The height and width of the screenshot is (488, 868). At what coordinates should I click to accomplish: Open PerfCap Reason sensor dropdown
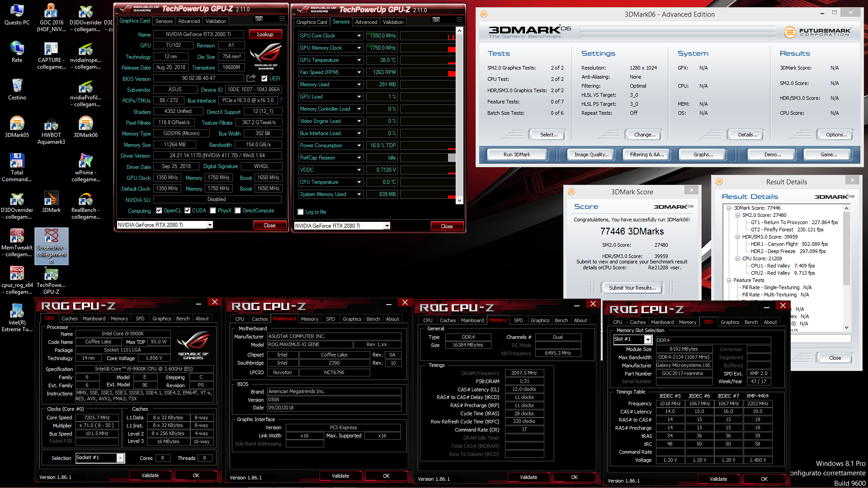pos(359,158)
